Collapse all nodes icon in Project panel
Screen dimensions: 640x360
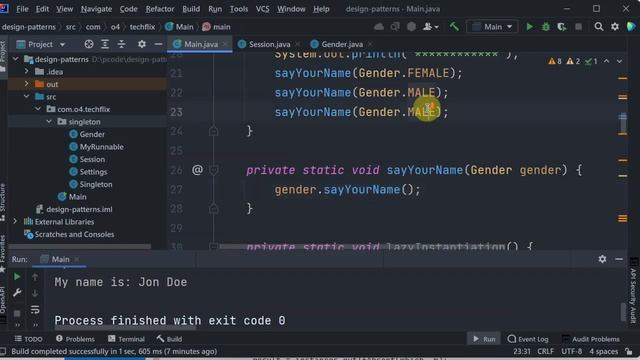[x=121, y=44]
